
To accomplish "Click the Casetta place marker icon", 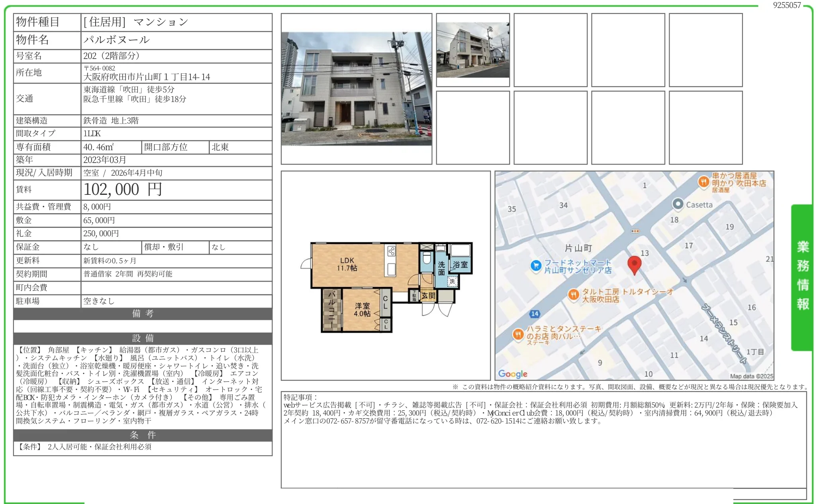I will (x=678, y=204).
